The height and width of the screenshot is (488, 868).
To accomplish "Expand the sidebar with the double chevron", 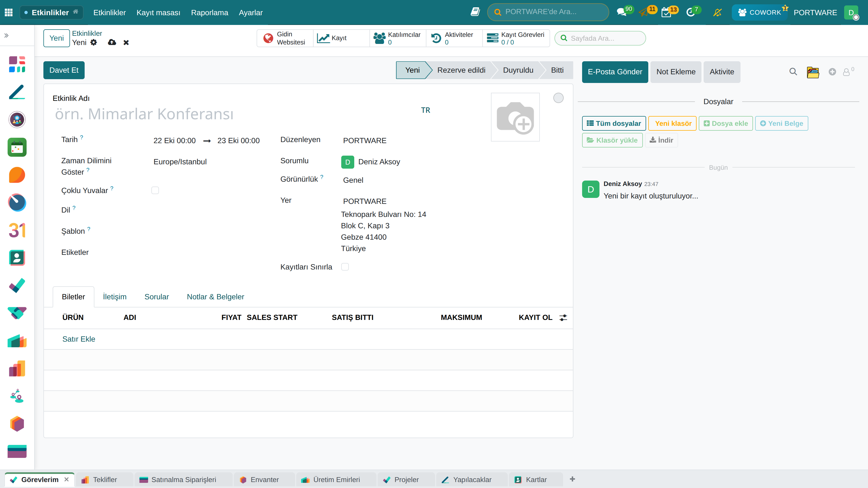I will click(7, 35).
